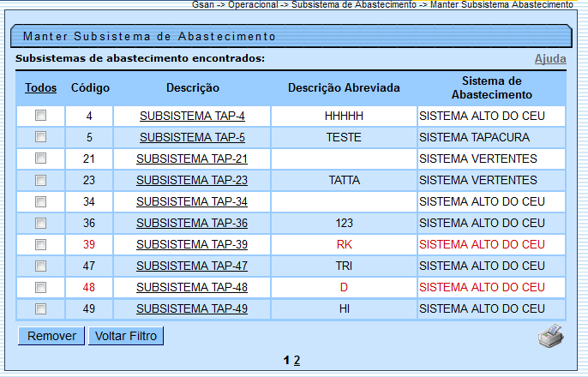Open the Ajuda help link
588x377 pixels.
coord(550,59)
